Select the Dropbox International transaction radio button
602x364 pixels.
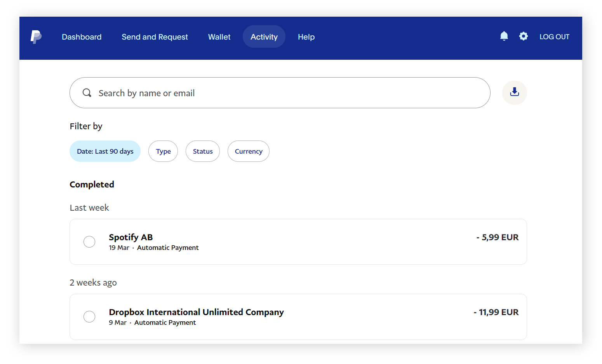point(89,317)
